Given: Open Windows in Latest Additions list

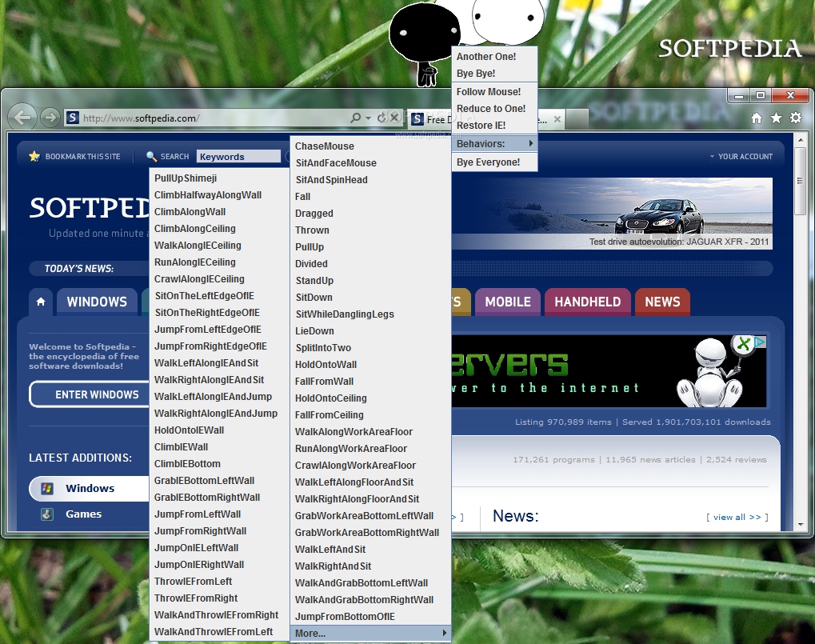Looking at the screenshot, I should pyautogui.click(x=90, y=488).
